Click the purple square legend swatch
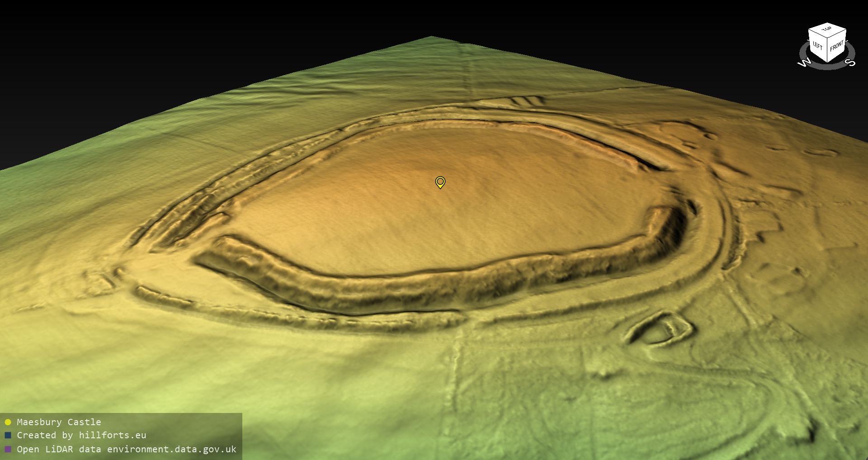 8,450
